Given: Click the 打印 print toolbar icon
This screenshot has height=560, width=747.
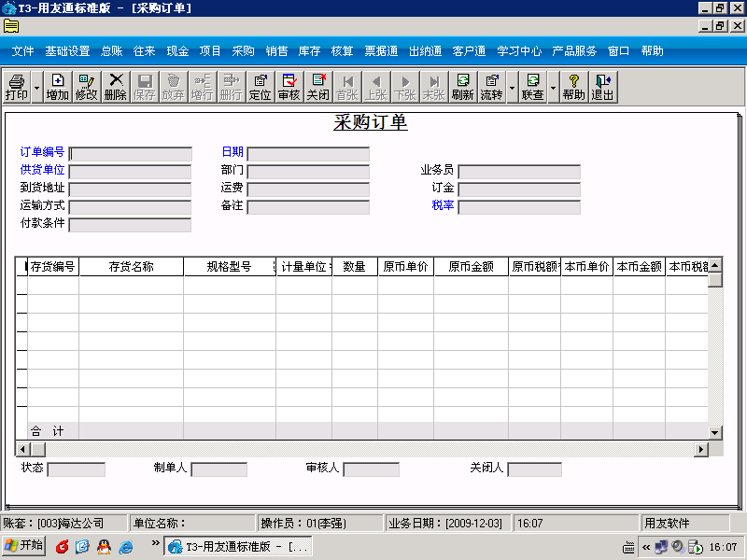Looking at the screenshot, I should pyautogui.click(x=17, y=87).
